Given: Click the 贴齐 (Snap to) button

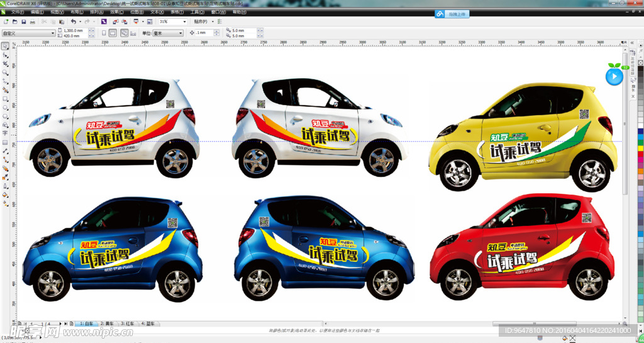Looking at the screenshot, I should click(x=201, y=22).
